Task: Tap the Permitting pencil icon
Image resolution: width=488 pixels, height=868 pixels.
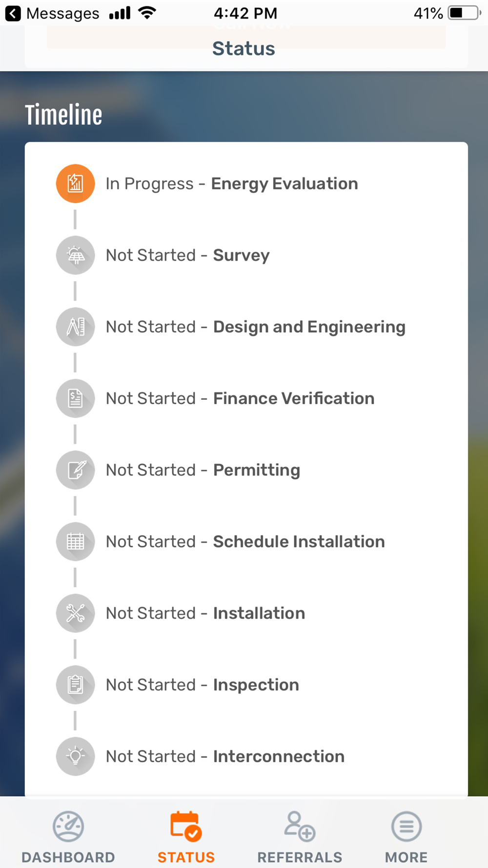Action: click(75, 470)
